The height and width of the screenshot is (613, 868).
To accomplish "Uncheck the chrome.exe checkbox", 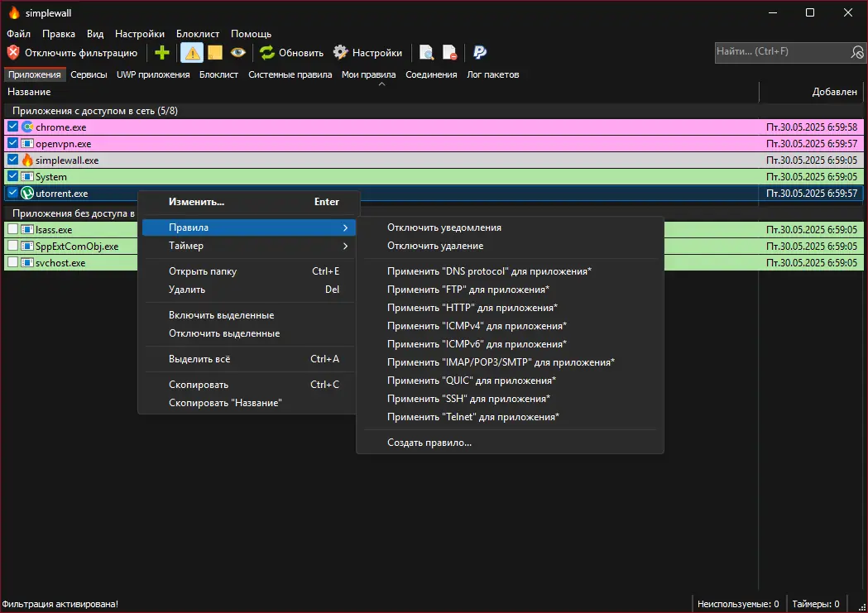I will click(x=12, y=127).
